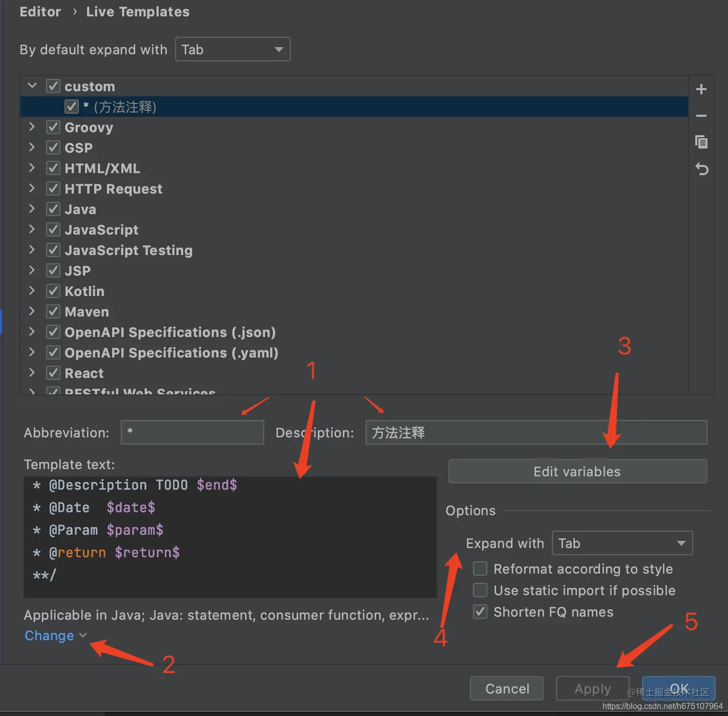
Task: Click the $return$ variable in template text
Action: pos(147,553)
